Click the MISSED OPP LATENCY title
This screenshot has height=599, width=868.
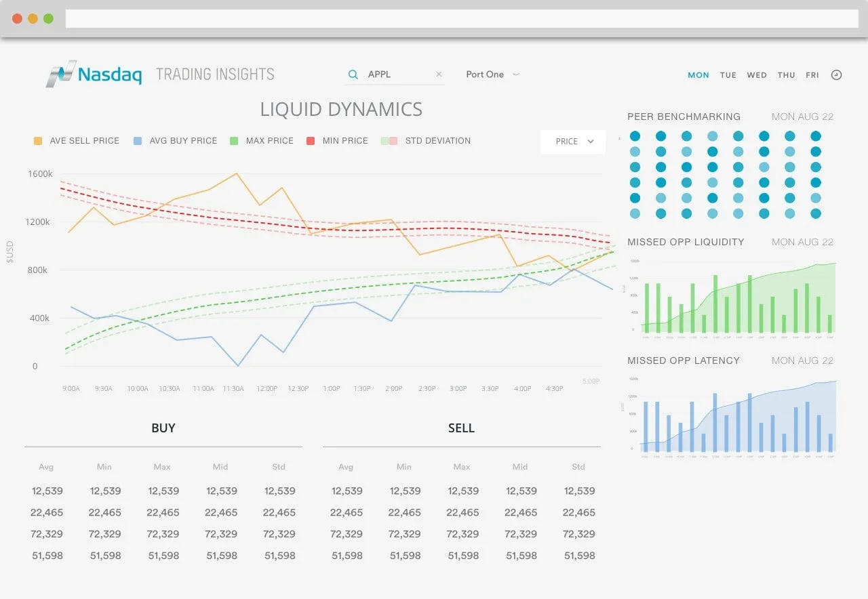coord(684,360)
